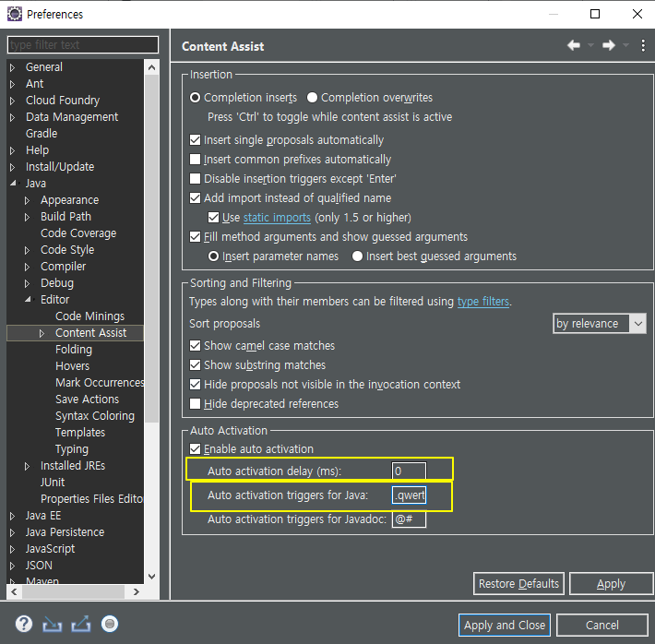Collapse the Editor tree node
This screenshot has height=644, width=655.
pos(28,299)
